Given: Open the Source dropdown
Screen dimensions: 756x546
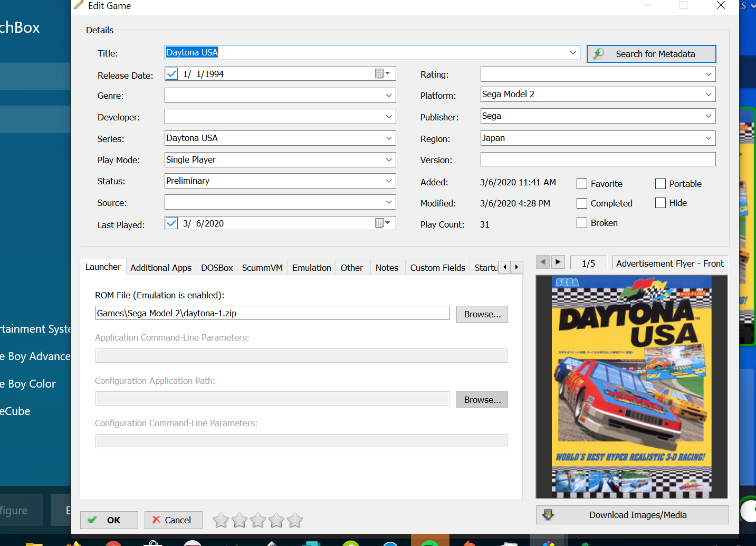Looking at the screenshot, I should click(x=389, y=202).
